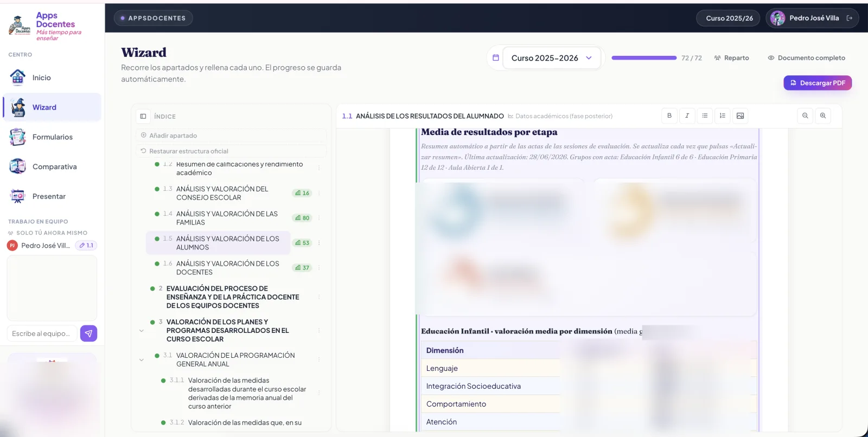Click the Comportamiento table row
Image resolution: width=868 pixels, height=437 pixels.
click(589, 404)
